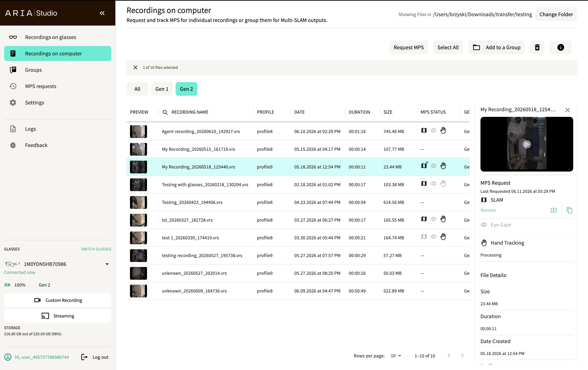The width and height of the screenshot is (588, 370).
Task: Expand glasses 1M0YDN5HB70986 dropdown arrow
Action: pos(107,264)
